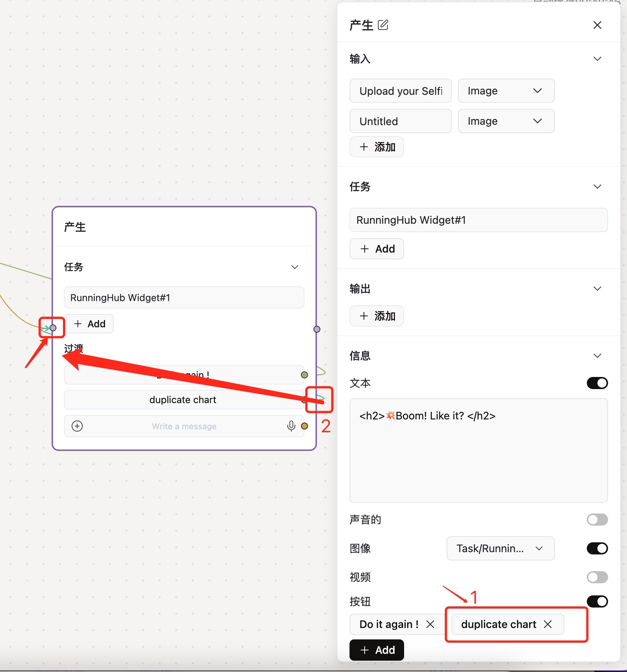627x672 pixels.
Task: Select RunningHub Widget#1 in the canvas node
Action: 184,298
